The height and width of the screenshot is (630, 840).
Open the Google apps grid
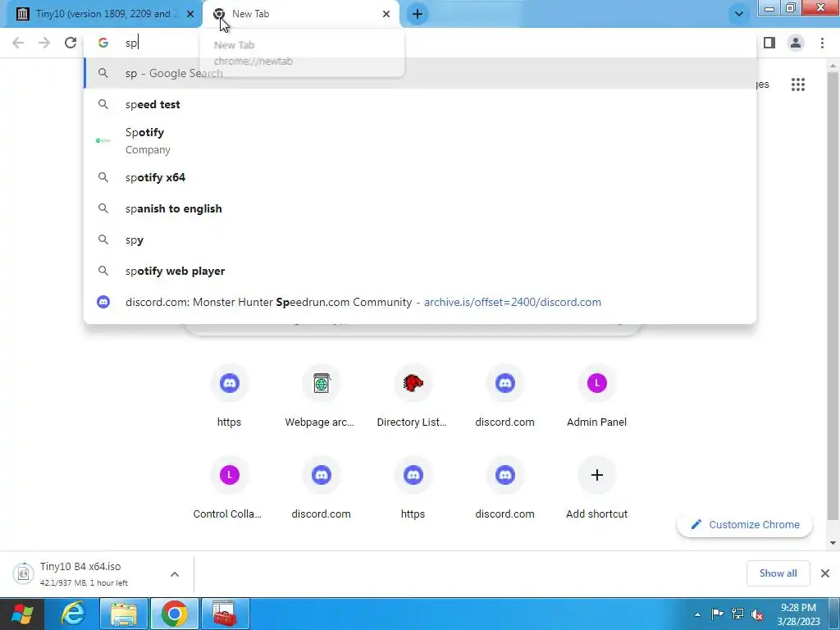coord(797,84)
